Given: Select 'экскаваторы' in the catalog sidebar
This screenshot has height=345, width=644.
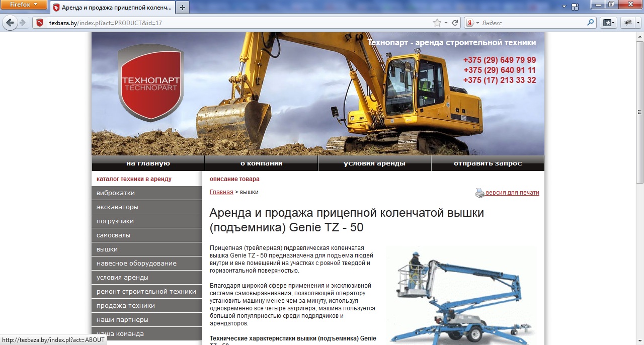Looking at the screenshot, I should 147,207.
